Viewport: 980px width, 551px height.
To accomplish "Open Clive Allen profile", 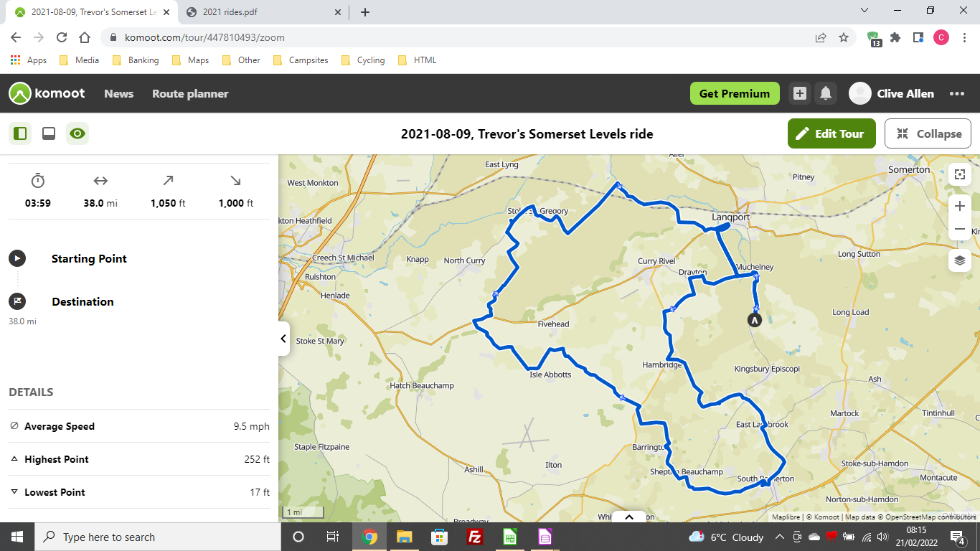I will (892, 93).
